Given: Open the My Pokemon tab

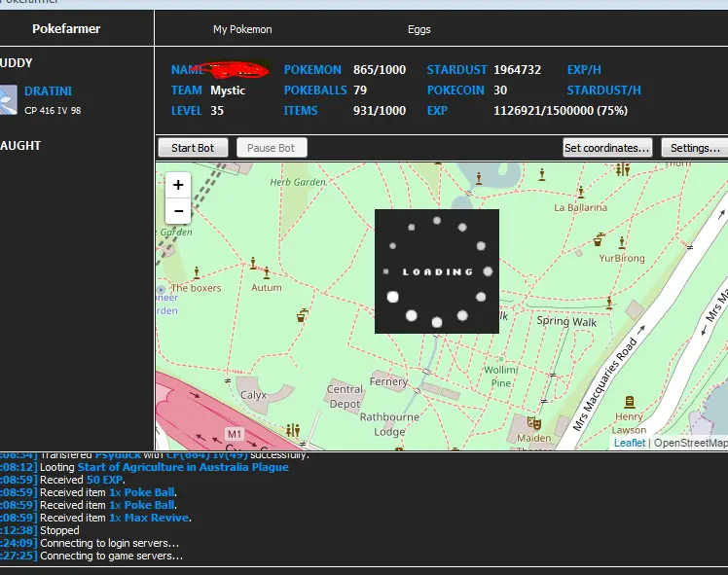Looking at the screenshot, I should click(242, 29).
